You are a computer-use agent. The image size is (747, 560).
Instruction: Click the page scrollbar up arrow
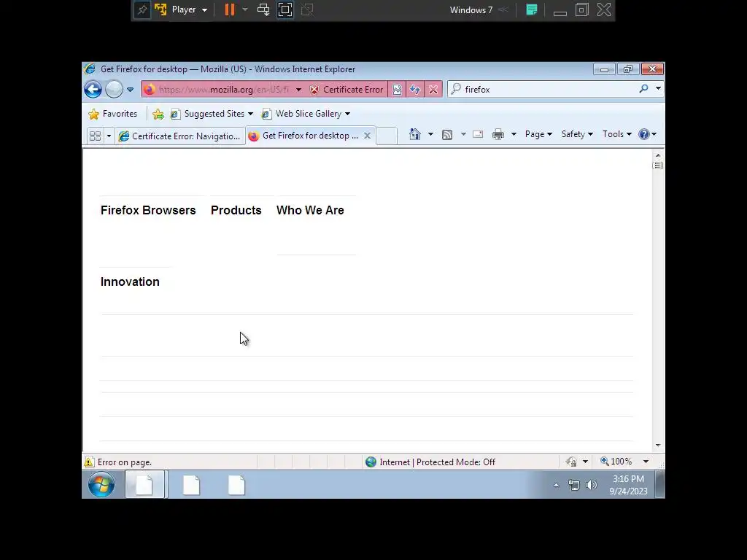tap(658, 155)
